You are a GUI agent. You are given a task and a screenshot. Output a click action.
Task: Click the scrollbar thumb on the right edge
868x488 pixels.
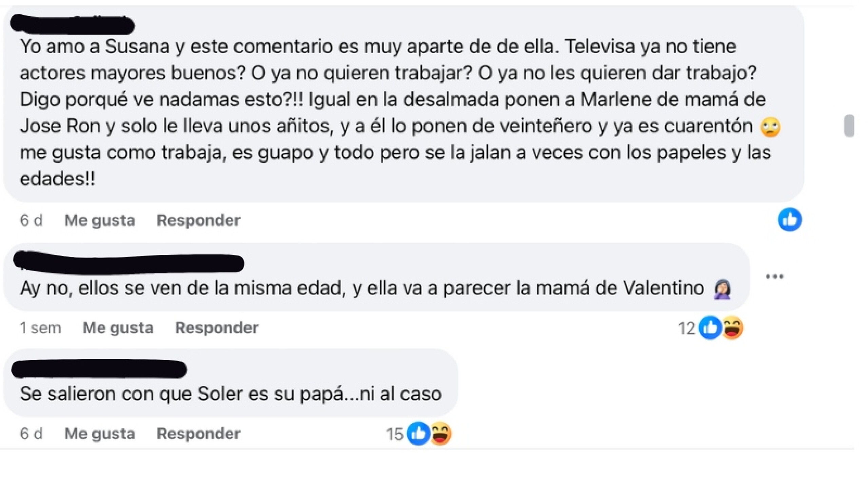point(849,126)
